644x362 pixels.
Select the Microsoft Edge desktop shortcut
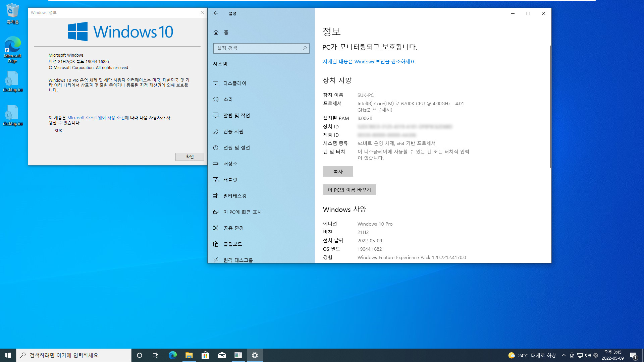point(13,50)
